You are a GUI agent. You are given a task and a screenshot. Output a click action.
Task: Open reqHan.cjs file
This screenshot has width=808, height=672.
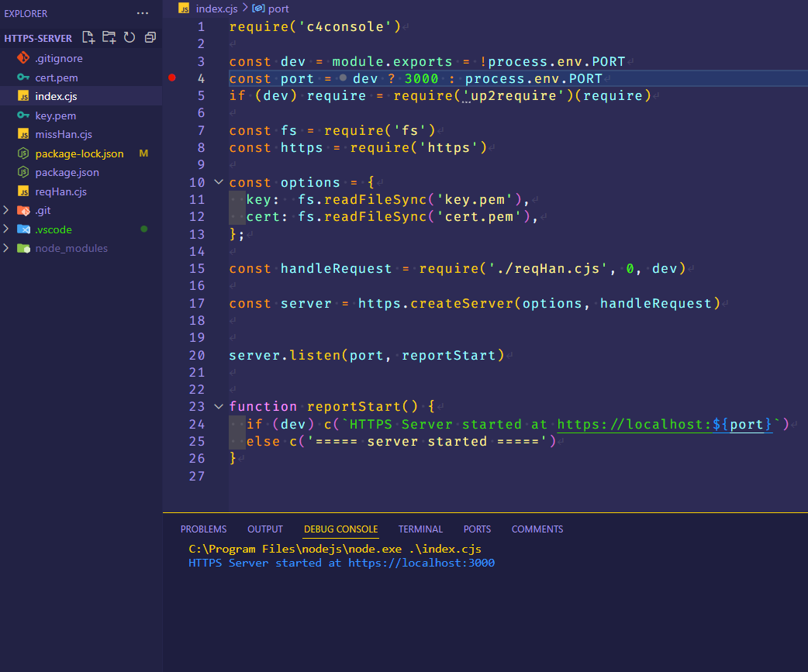[x=81, y=191]
